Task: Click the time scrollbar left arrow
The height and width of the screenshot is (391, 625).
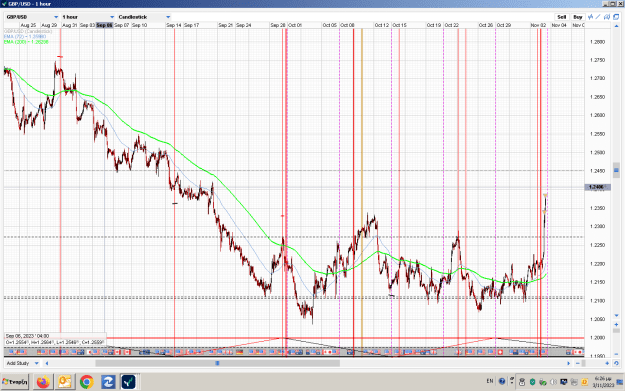Action: click(x=47, y=363)
